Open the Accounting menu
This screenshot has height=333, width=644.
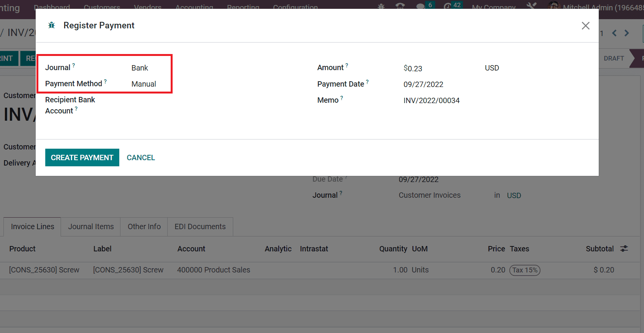pyautogui.click(x=194, y=7)
